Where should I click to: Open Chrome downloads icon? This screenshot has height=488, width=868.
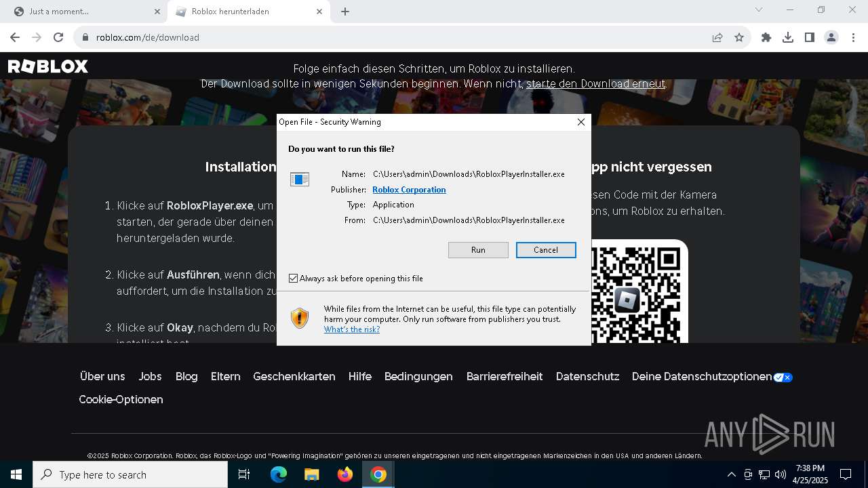788,37
